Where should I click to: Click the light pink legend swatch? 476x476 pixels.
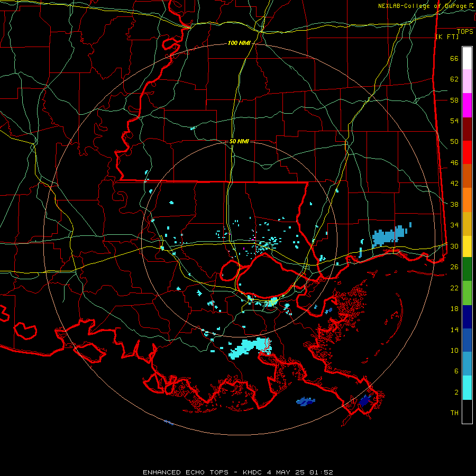pos(467,81)
